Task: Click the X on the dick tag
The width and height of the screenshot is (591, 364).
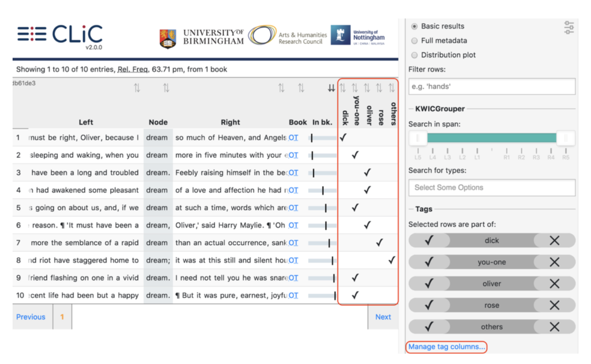Action: [x=554, y=241]
